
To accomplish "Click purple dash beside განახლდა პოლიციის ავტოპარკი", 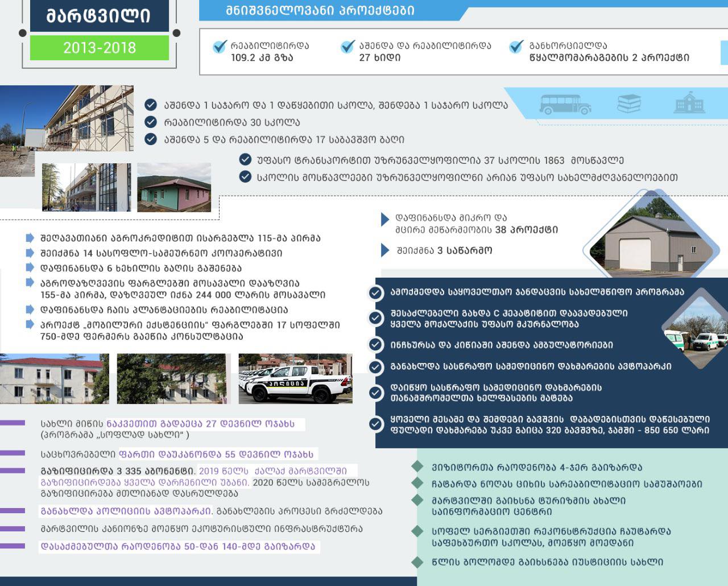I will (x=13, y=511).
